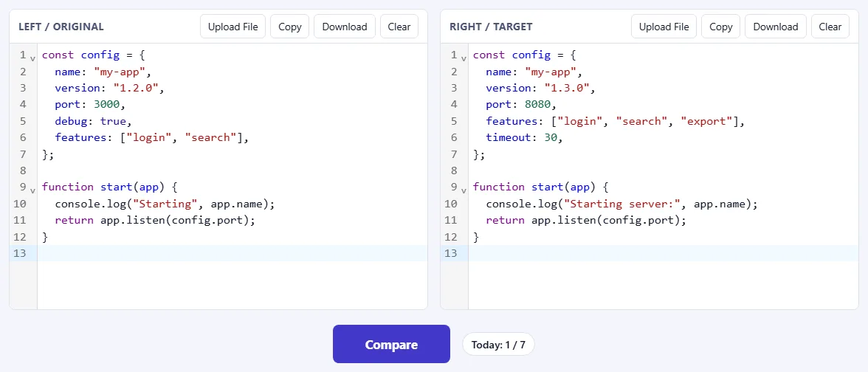The height and width of the screenshot is (372, 868).
Task: Place cursor on empty line 13 in right editor
Action: click(663, 253)
